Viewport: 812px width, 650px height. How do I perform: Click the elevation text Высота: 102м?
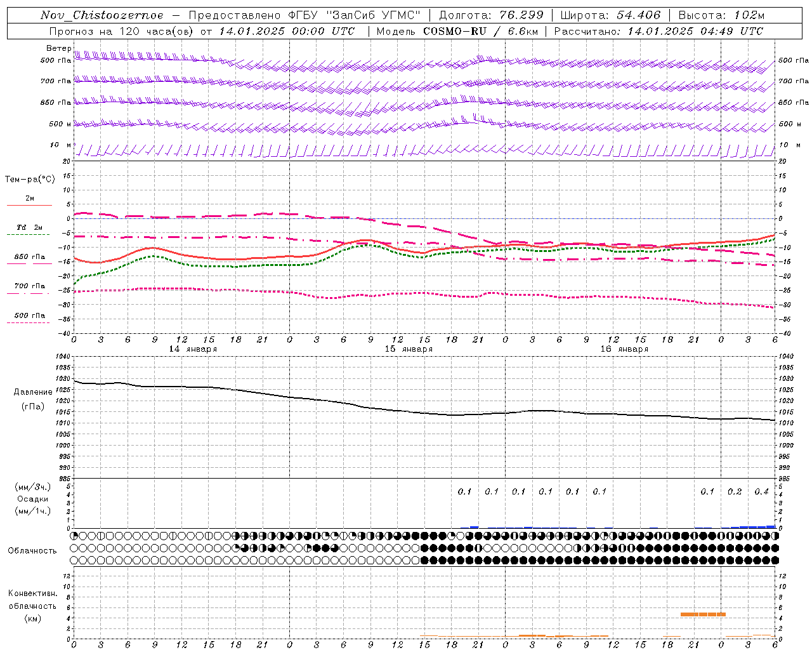(721, 15)
